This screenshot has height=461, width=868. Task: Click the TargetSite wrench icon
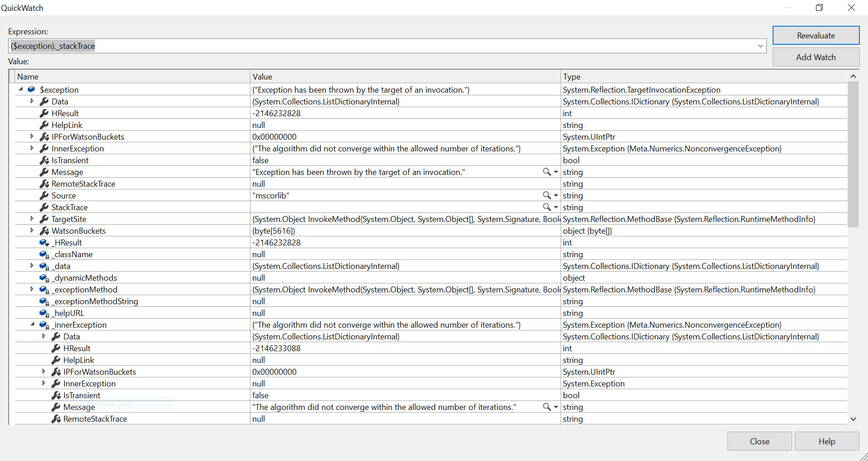click(44, 219)
